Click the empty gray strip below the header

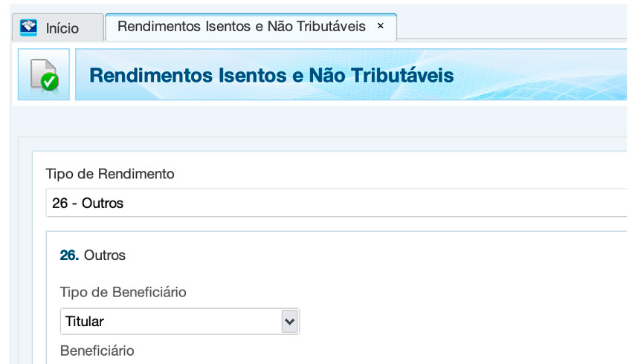click(x=320, y=119)
